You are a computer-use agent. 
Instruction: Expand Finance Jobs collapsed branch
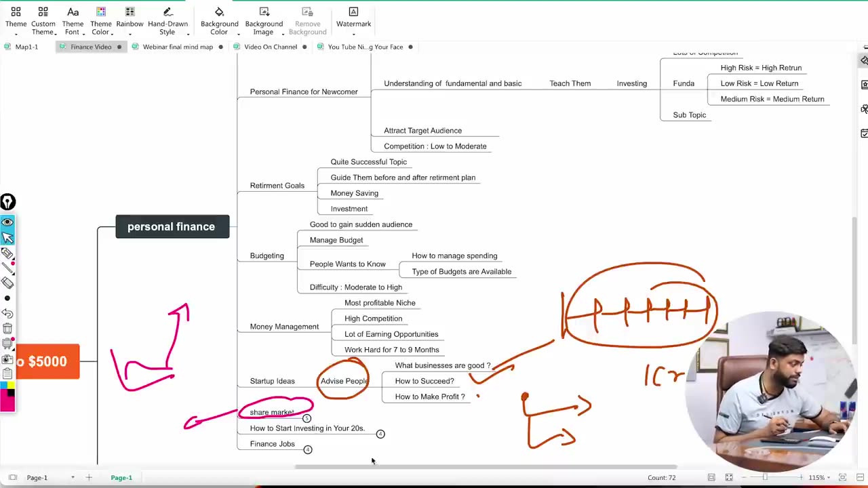click(308, 449)
